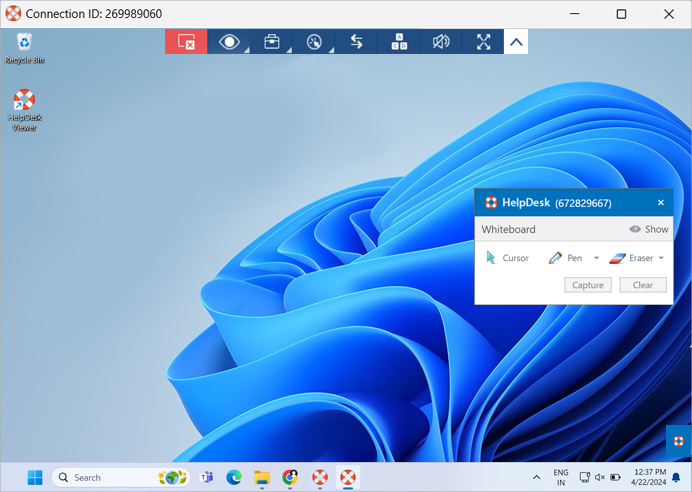Open the remote cursor settings menu

pos(314,42)
